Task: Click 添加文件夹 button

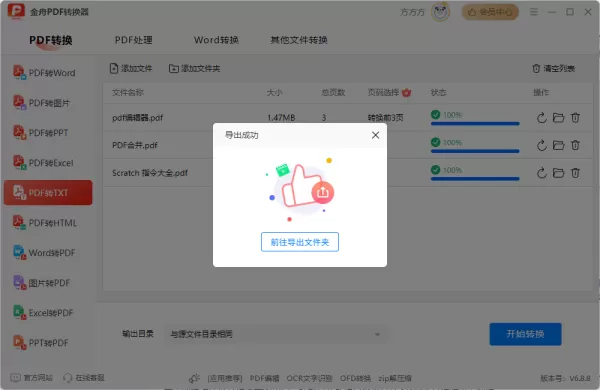Action: 195,69
